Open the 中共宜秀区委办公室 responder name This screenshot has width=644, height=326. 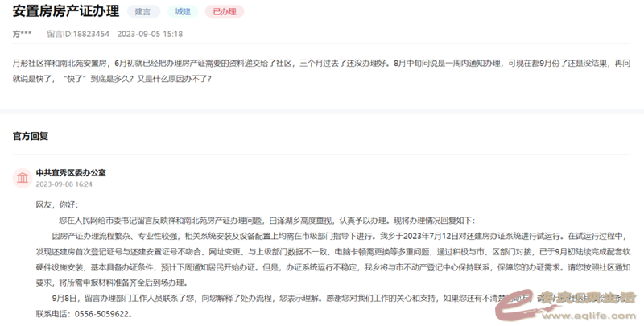pos(71,172)
